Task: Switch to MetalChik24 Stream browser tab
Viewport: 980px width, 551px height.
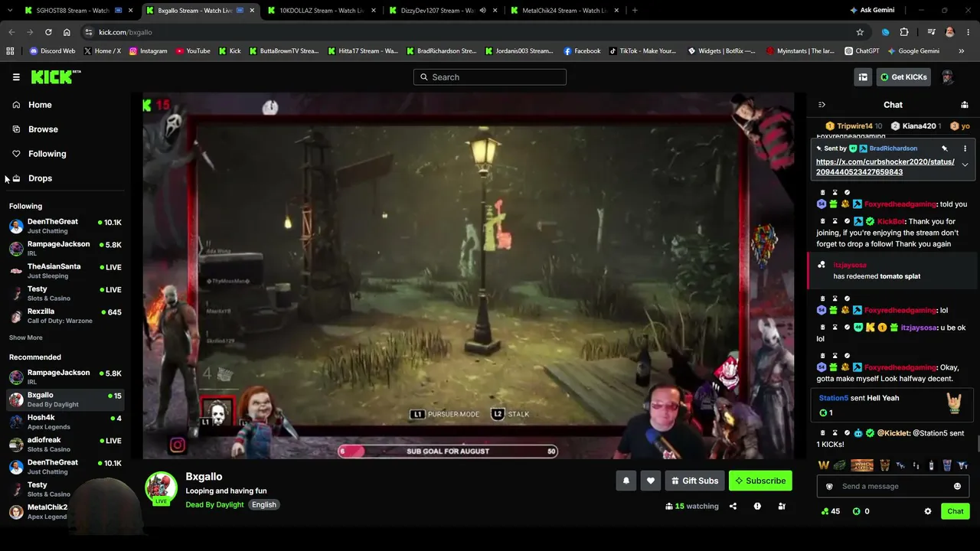Action: point(563,11)
